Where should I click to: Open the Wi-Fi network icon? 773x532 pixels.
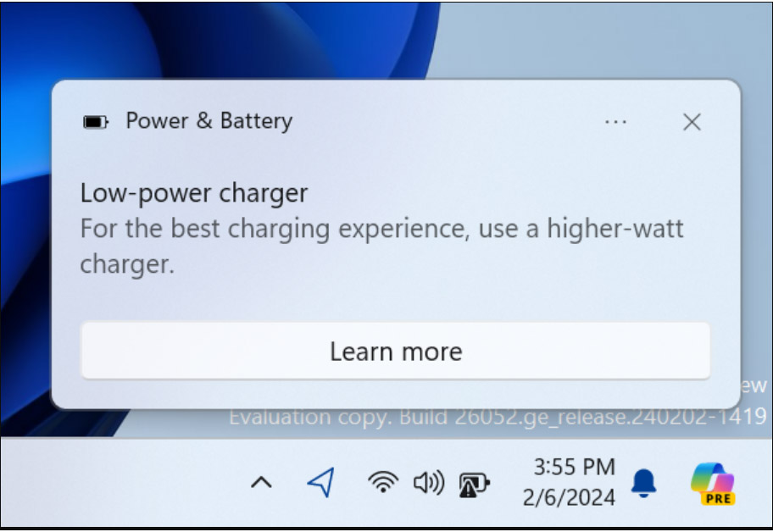pos(383,482)
